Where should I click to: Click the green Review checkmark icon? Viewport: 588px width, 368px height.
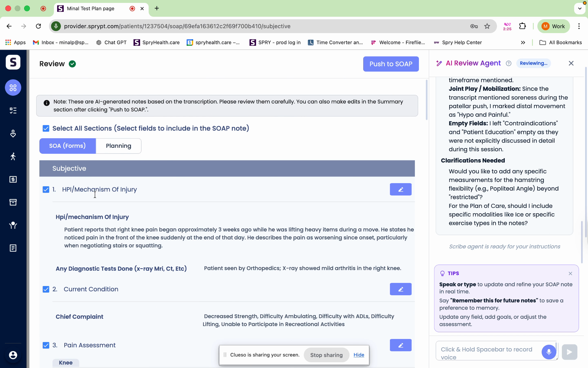point(72,64)
